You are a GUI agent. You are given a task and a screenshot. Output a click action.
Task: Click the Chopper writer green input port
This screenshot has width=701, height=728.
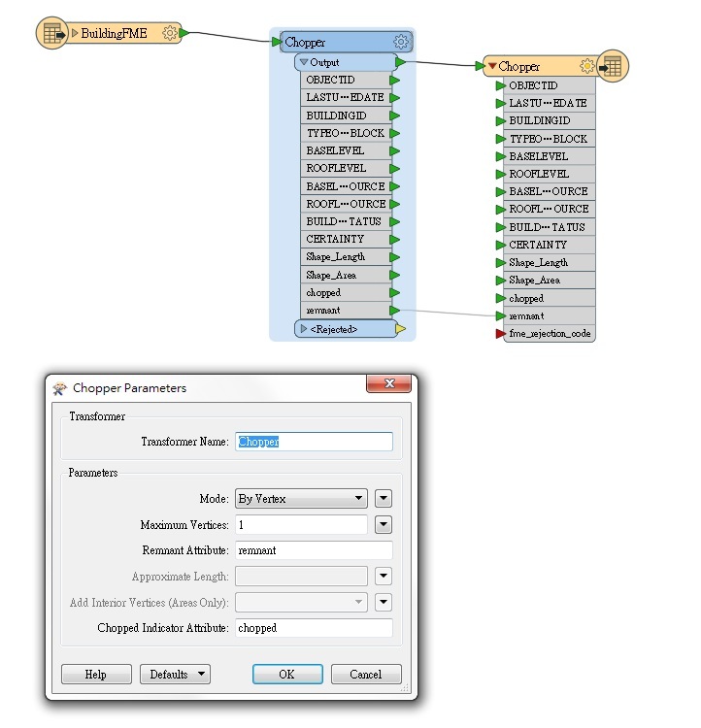481,66
